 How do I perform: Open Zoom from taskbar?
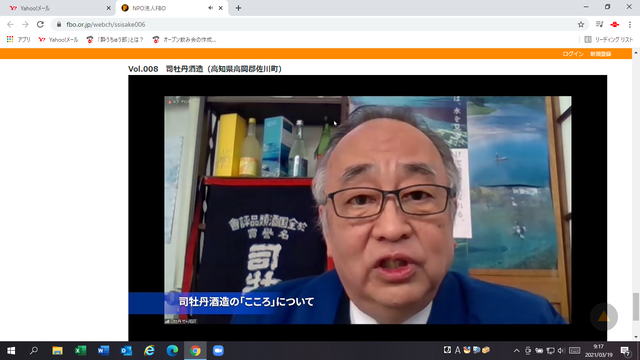(x=218, y=351)
